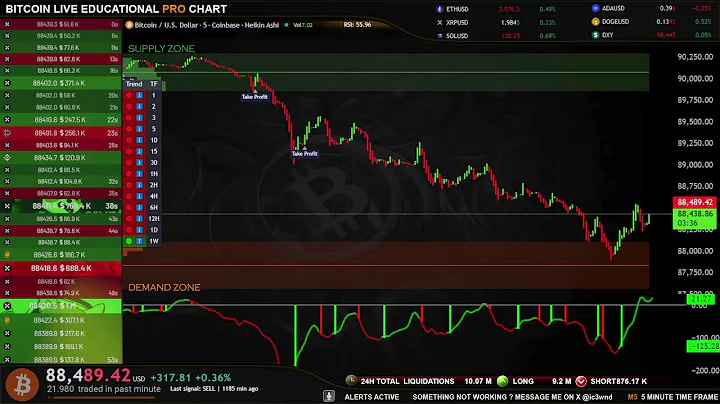This screenshot has width=720, height=404.
Task: Click the large orange Bitcoin logo
Action: click(22, 385)
